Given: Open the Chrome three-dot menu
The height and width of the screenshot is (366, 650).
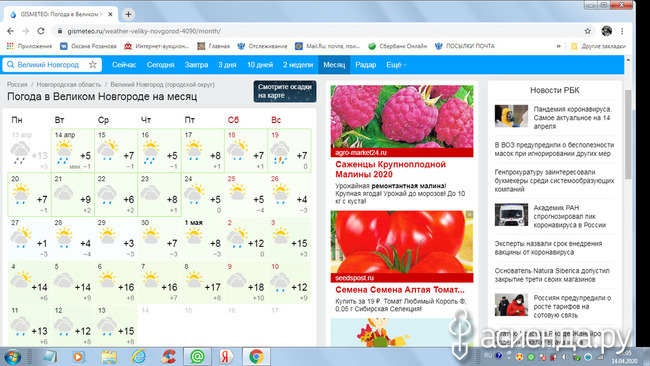Looking at the screenshot, I should [x=622, y=31].
